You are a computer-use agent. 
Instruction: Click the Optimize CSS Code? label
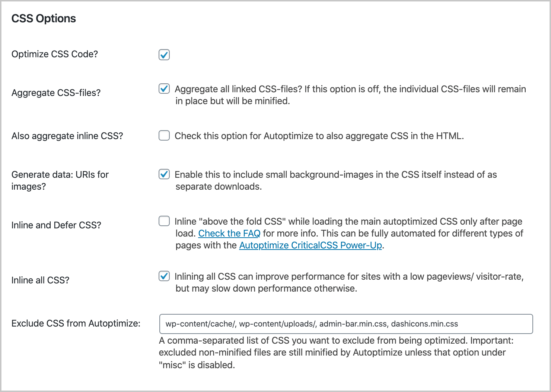55,54
